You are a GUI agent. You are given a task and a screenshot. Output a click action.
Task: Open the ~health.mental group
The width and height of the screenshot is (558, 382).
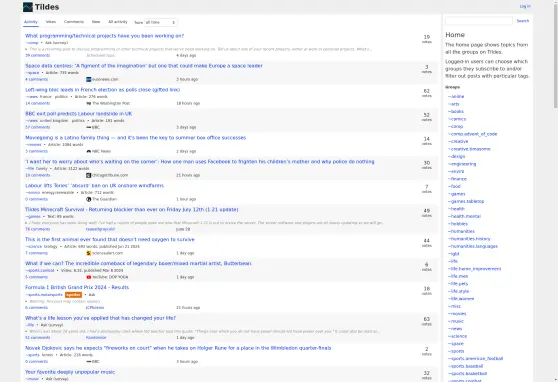[x=464, y=216]
